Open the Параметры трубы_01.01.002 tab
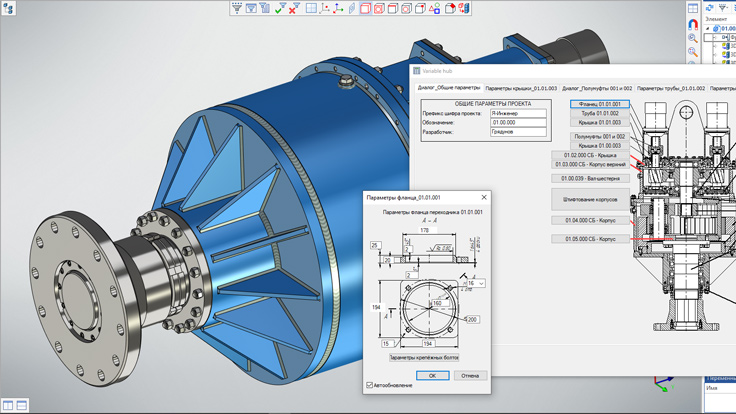This screenshot has width=736, height=414. click(x=671, y=88)
